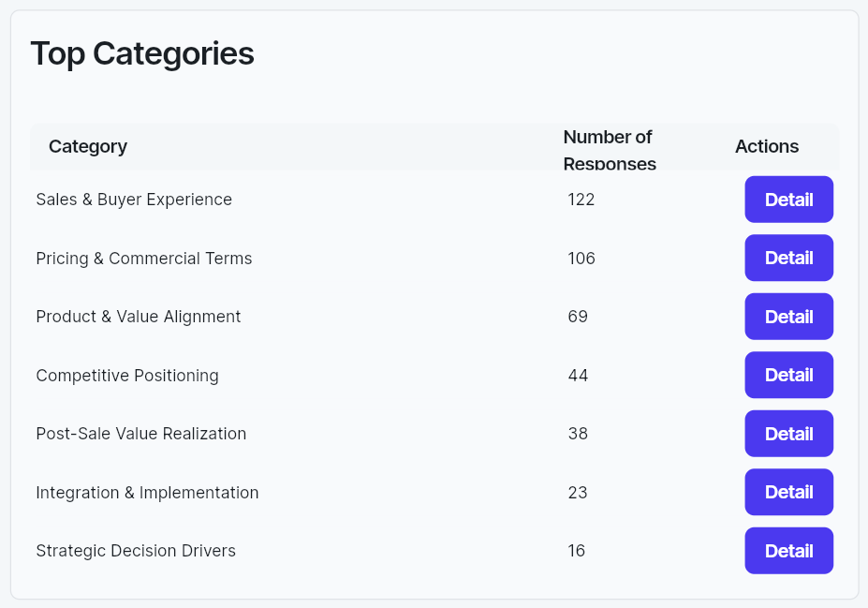The image size is (868, 608).
Task: View Detail for Competitive Positioning
Action: coord(788,375)
